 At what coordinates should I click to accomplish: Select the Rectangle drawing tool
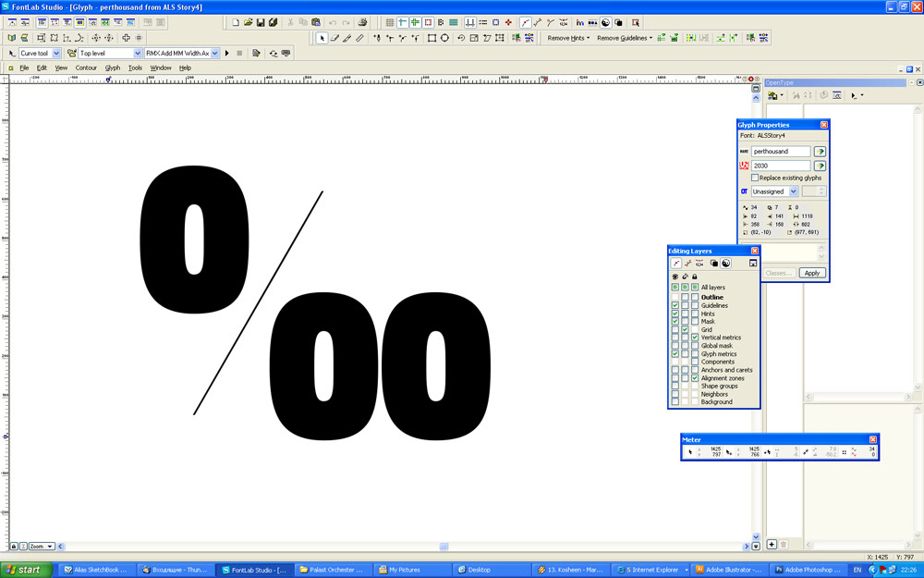[x=432, y=38]
